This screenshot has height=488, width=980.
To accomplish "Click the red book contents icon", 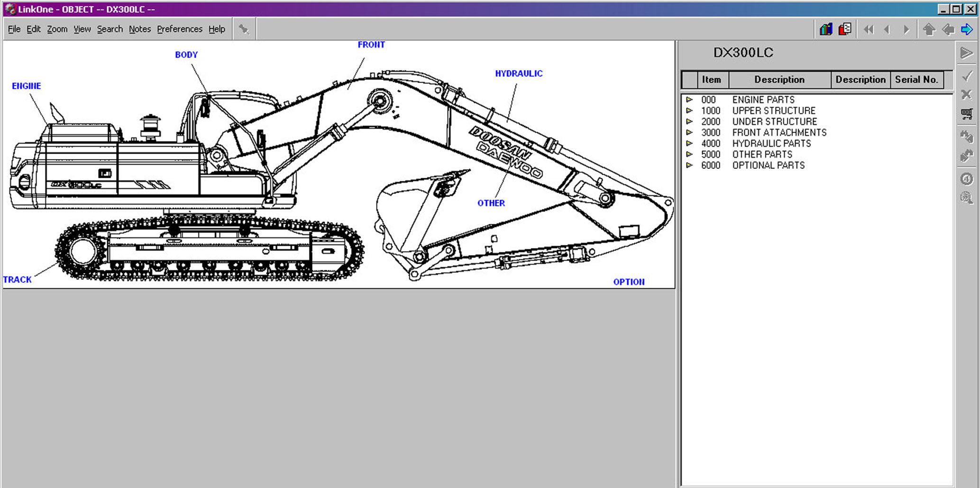I will [x=845, y=29].
